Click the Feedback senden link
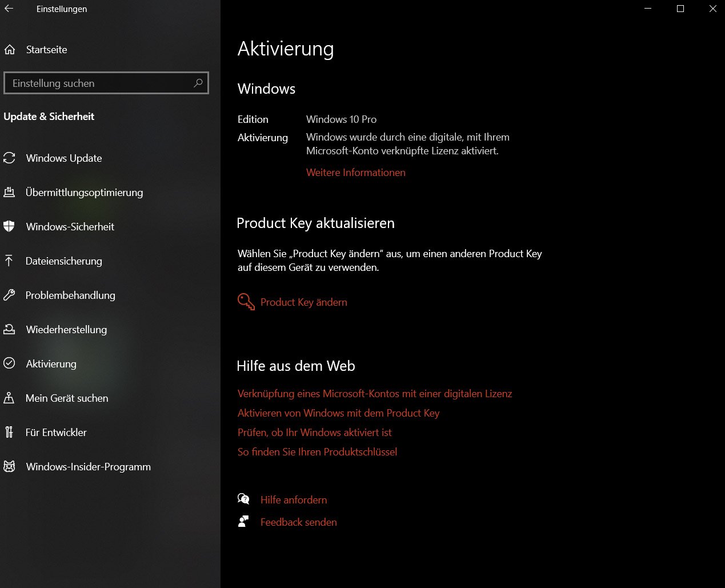725x588 pixels. (x=299, y=522)
